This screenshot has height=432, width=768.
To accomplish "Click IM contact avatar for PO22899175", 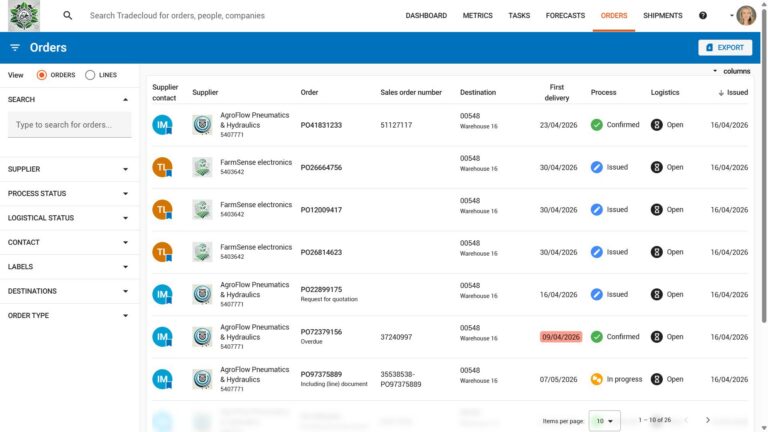I will click(162, 294).
